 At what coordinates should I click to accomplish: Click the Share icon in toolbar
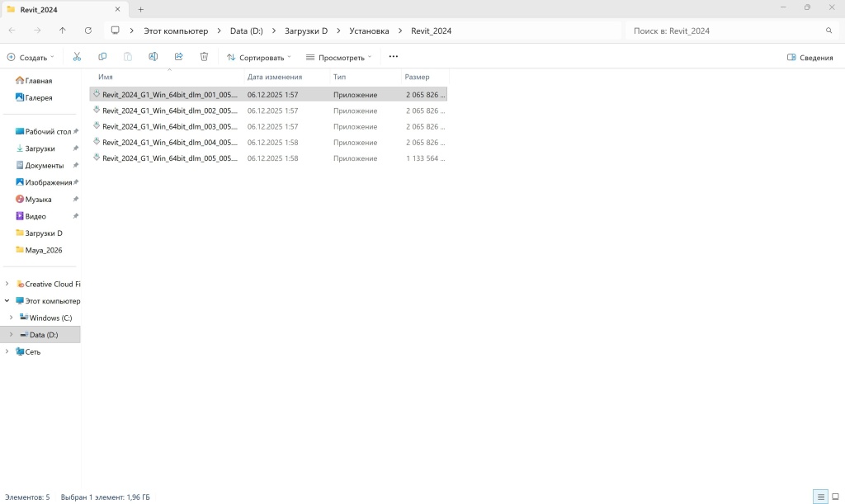179,57
